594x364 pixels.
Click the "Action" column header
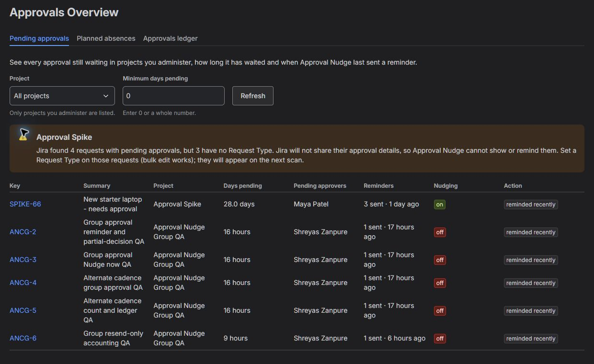(513, 186)
